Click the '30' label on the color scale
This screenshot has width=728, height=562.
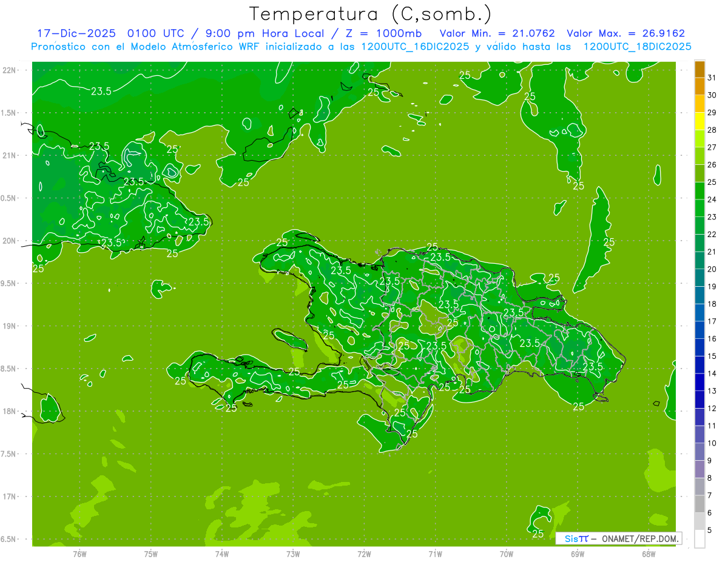[712, 95]
